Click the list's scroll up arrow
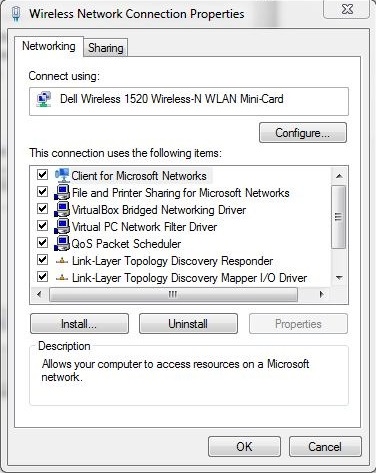 click(x=339, y=176)
